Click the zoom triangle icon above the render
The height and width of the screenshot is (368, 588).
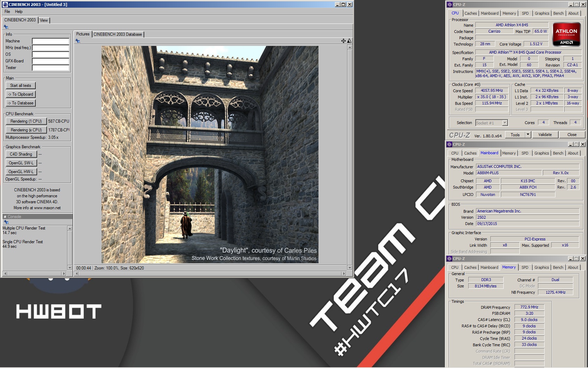coord(349,41)
